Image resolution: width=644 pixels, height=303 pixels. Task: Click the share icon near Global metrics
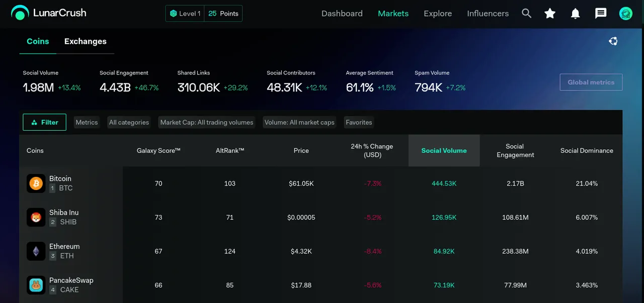click(x=613, y=41)
